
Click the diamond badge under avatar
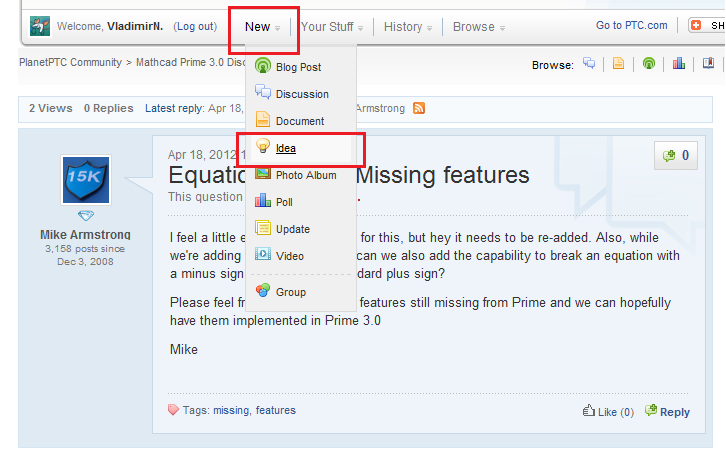tap(86, 215)
